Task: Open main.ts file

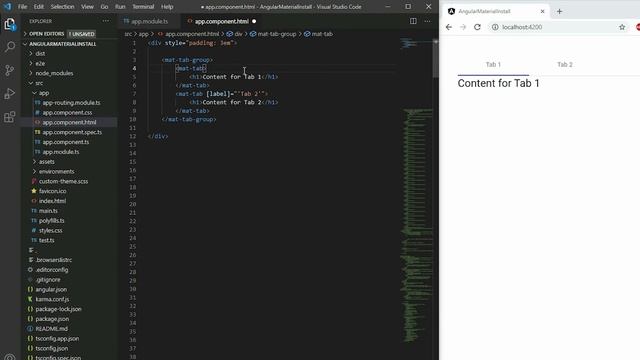Action: point(48,211)
